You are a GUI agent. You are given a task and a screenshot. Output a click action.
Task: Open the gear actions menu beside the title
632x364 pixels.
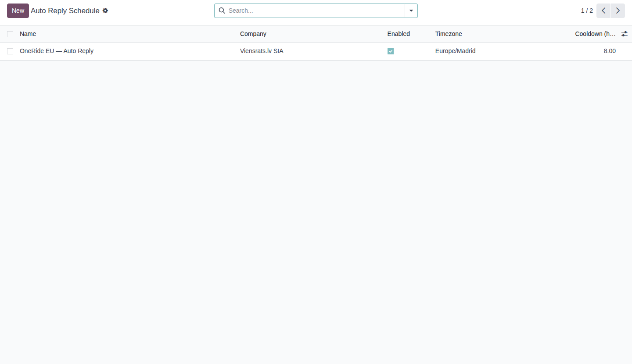(105, 11)
